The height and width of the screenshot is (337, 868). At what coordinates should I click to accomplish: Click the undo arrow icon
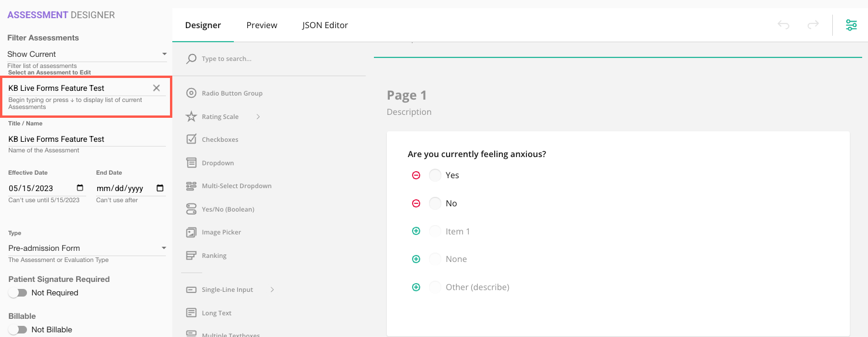[784, 25]
